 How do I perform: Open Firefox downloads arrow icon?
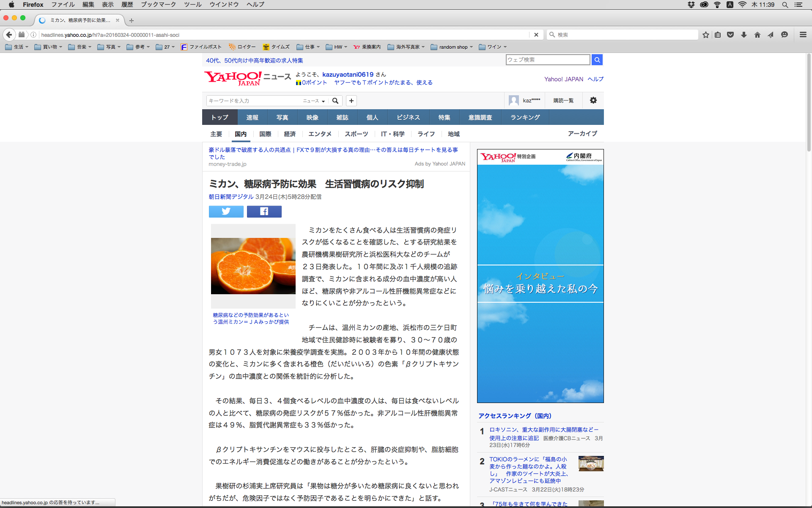pyautogui.click(x=743, y=35)
